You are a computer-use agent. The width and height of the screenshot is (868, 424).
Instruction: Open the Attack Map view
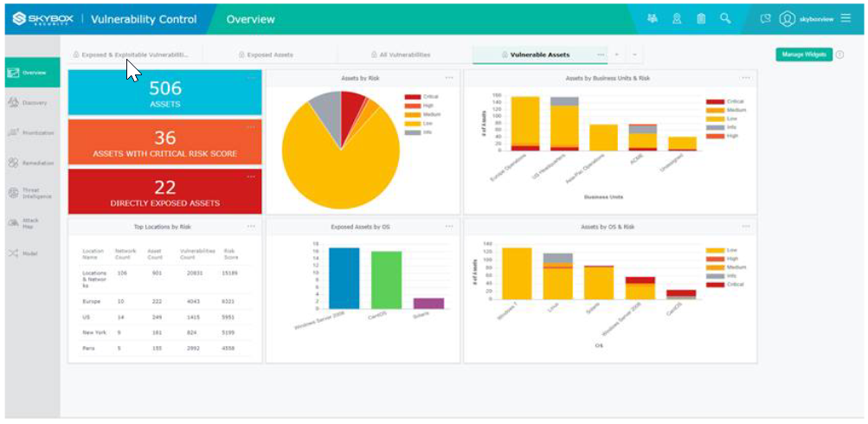[x=30, y=223]
